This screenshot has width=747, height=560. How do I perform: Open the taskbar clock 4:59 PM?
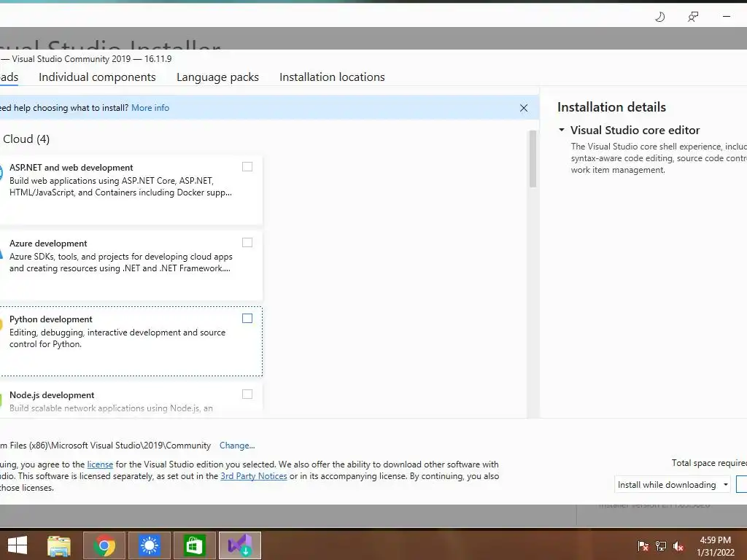716,540
